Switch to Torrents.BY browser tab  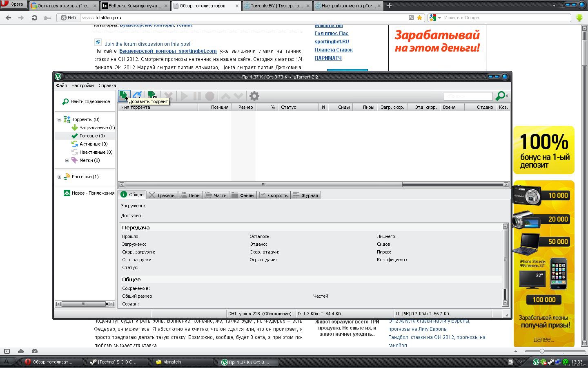point(277,6)
